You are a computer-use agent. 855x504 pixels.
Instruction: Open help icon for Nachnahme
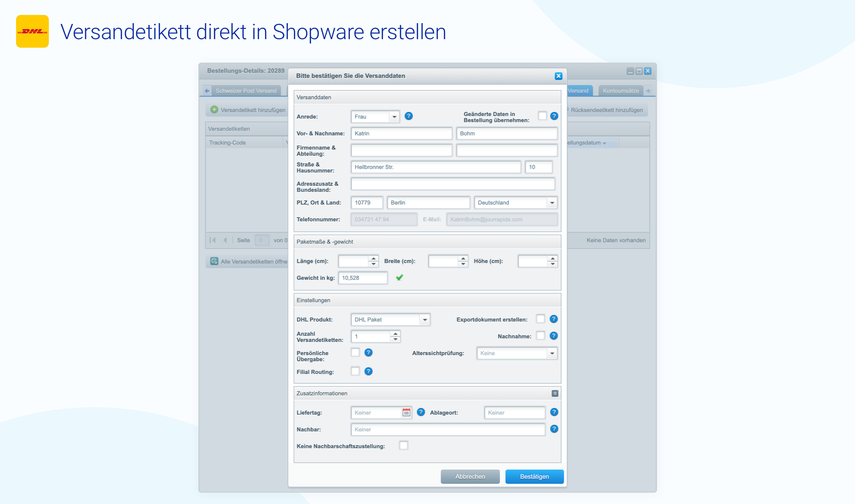(x=554, y=336)
